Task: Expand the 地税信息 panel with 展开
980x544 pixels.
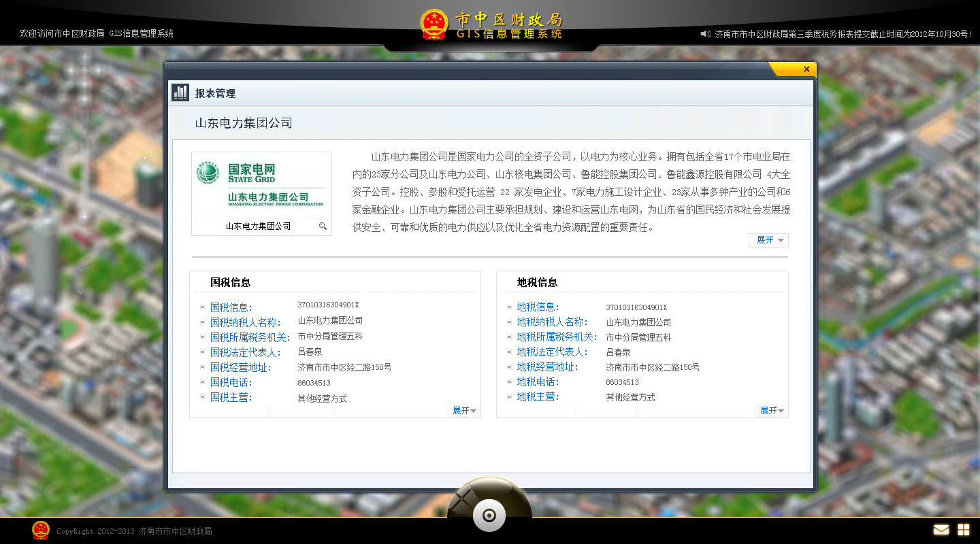Action: point(772,411)
